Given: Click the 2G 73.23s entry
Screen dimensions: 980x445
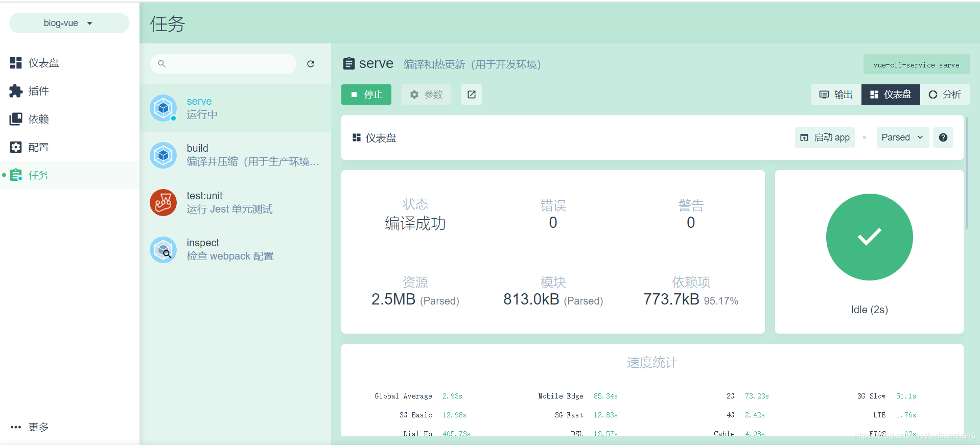Looking at the screenshot, I should click(x=748, y=396).
